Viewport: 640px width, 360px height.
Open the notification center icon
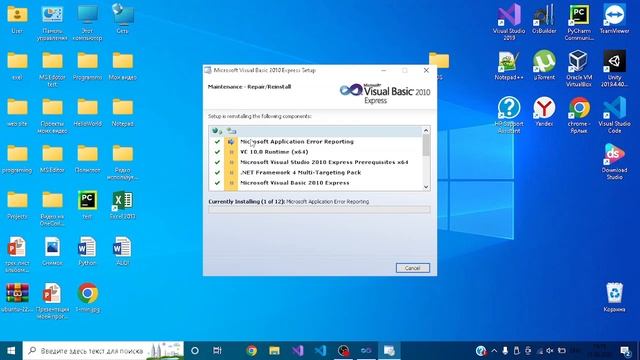pyautogui.click(x=625, y=351)
